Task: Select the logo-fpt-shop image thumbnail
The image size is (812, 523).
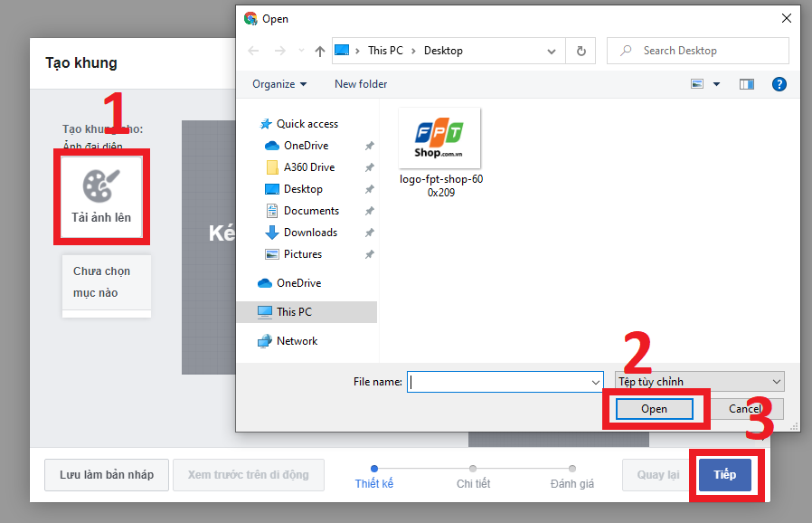Action: tap(439, 138)
